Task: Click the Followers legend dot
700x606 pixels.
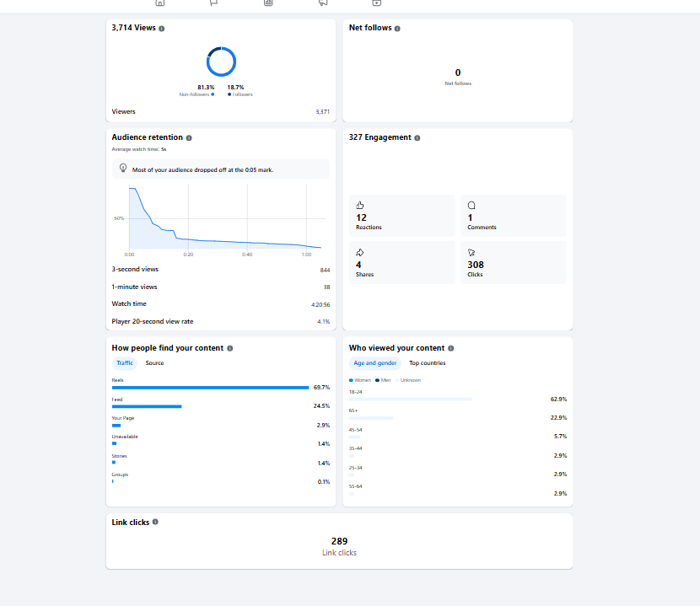Action: [x=229, y=94]
